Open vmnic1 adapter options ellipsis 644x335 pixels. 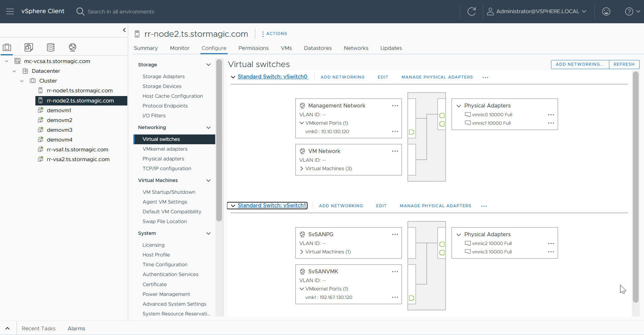[551, 123]
